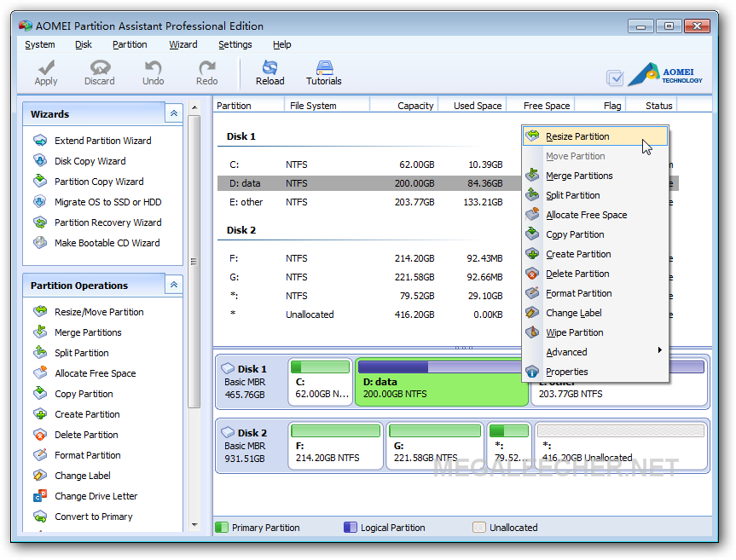736x560 pixels.
Task: Click the Properties info icon in context menu
Action: (x=532, y=372)
